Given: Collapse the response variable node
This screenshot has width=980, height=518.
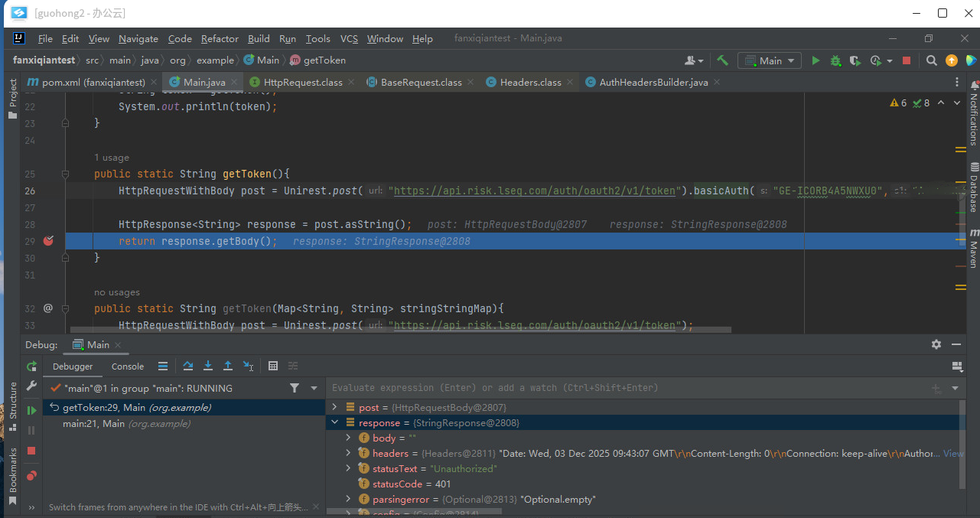Looking at the screenshot, I should [334, 423].
